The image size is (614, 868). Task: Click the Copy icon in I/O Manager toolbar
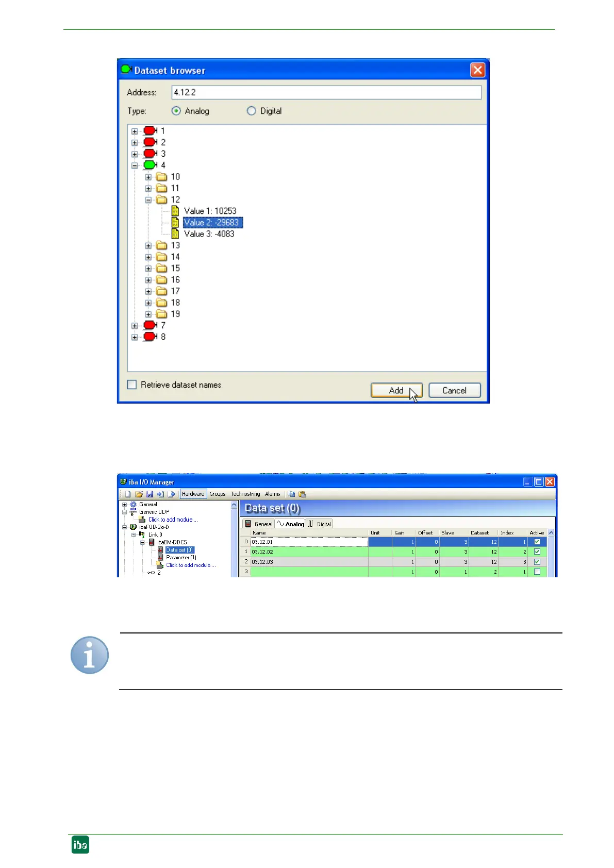coord(291,494)
